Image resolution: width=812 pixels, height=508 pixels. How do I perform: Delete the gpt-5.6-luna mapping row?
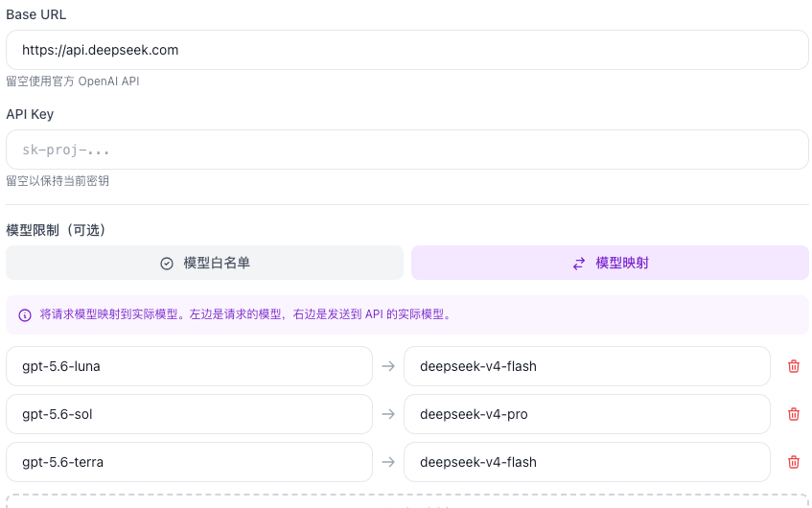click(x=794, y=366)
